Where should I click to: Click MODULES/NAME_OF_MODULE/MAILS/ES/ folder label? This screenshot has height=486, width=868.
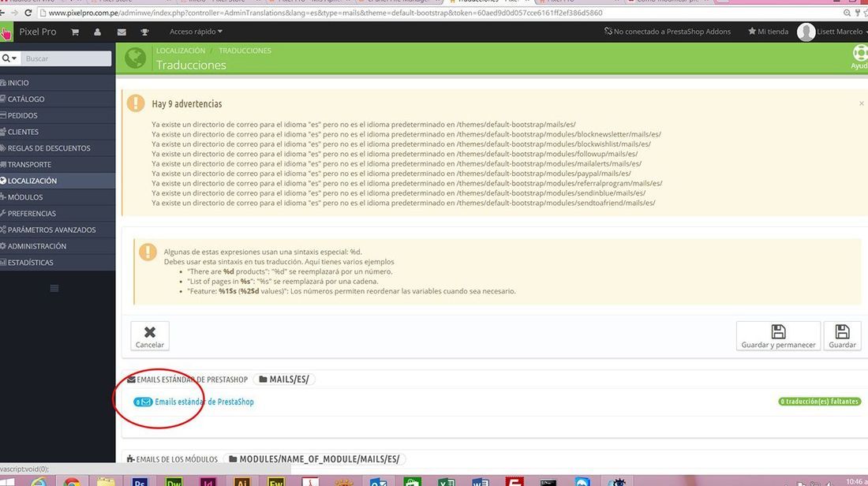tap(314, 459)
